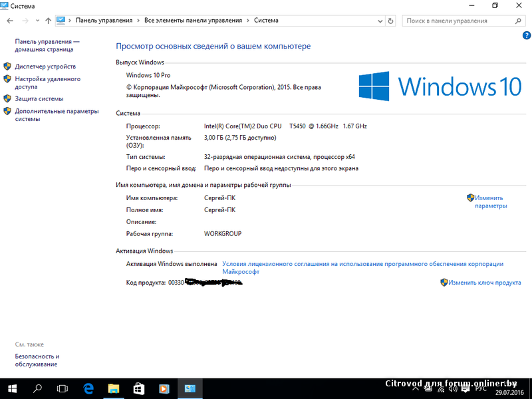The height and width of the screenshot is (399, 532).
Task: Click 'Сергей-ПК' next to 'Полное имя'
Action: coord(219,210)
